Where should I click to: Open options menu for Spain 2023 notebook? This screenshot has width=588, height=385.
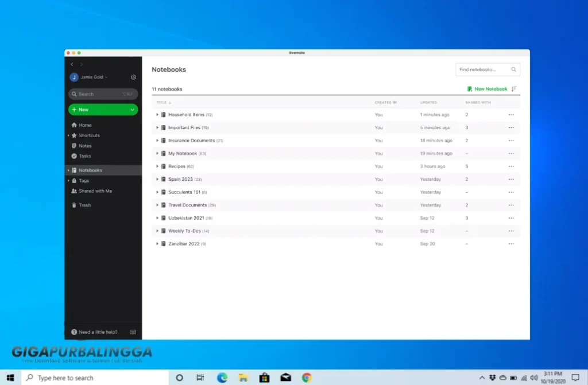point(510,179)
